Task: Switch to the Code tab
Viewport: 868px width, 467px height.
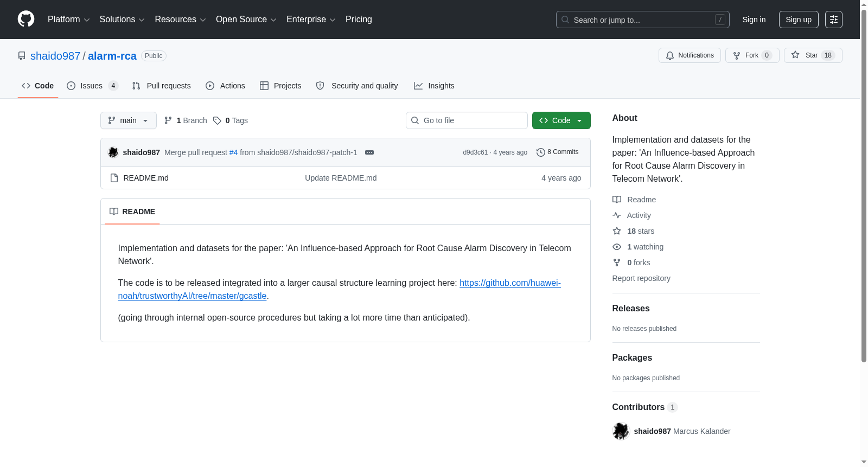Action: pos(38,86)
